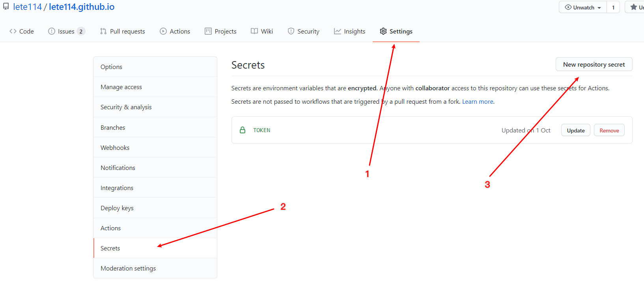Open the Unwatch dropdown
The height and width of the screenshot is (291, 644).
point(582,7)
